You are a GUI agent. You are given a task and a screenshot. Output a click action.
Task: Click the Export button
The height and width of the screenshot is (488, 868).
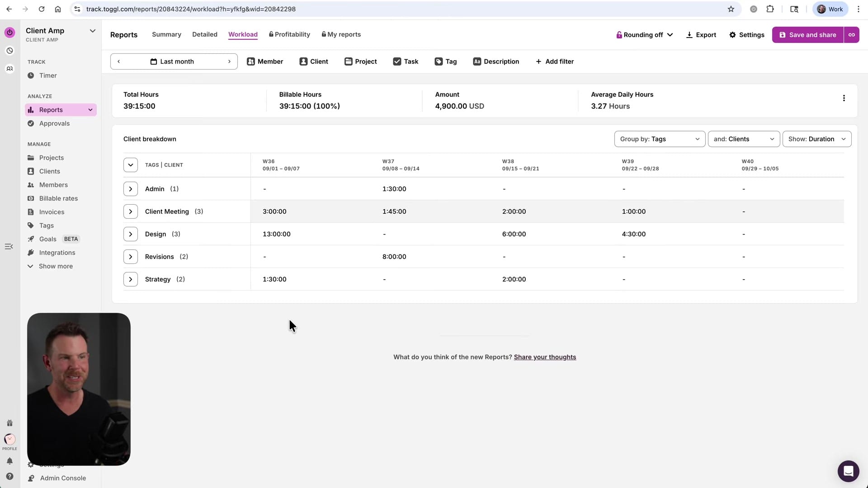pyautogui.click(x=701, y=35)
